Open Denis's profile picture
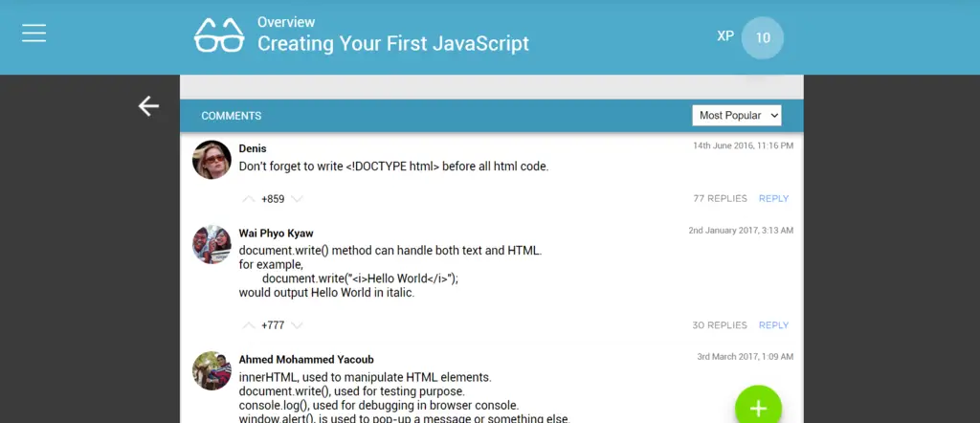 [x=212, y=159]
